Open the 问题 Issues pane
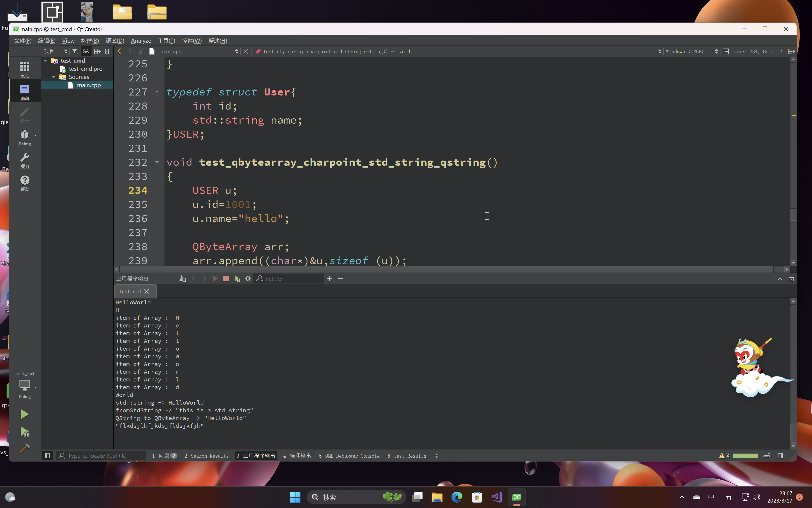This screenshot has width=812, height=508. 164,456
